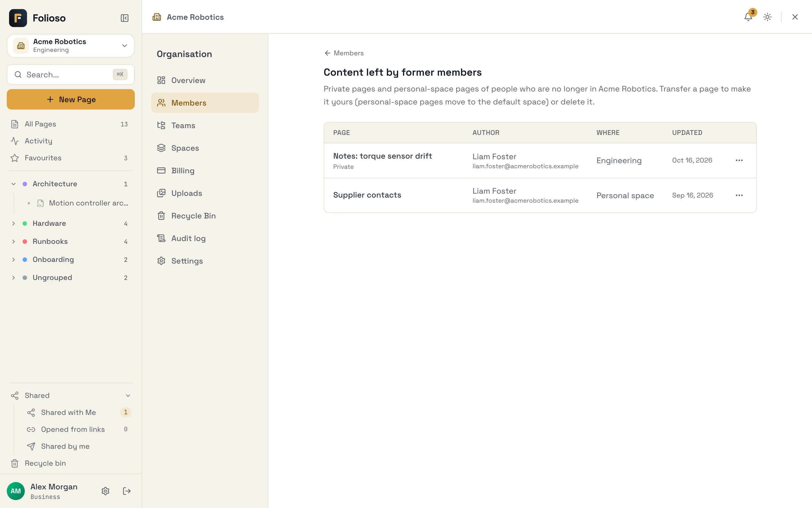Collapse the sidebar panel icon
This screenshot has width=812, height=508.
click(125, 18)
